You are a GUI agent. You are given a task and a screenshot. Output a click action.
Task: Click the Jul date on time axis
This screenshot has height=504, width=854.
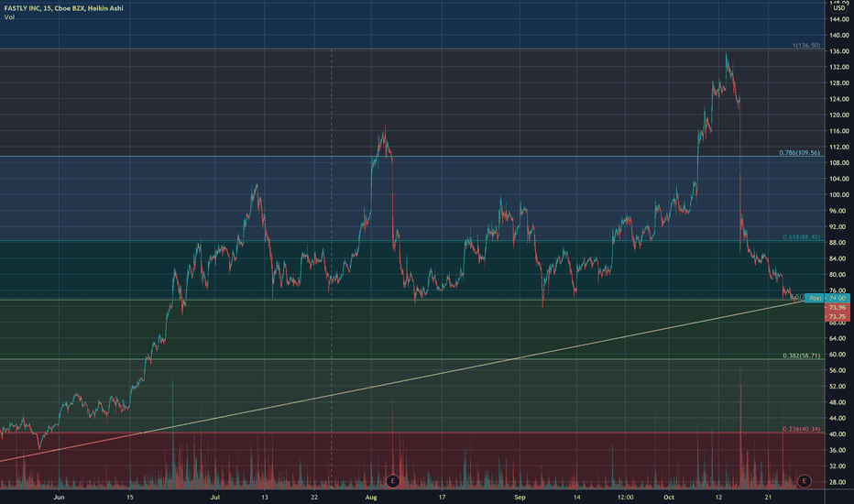coord(214,497)
